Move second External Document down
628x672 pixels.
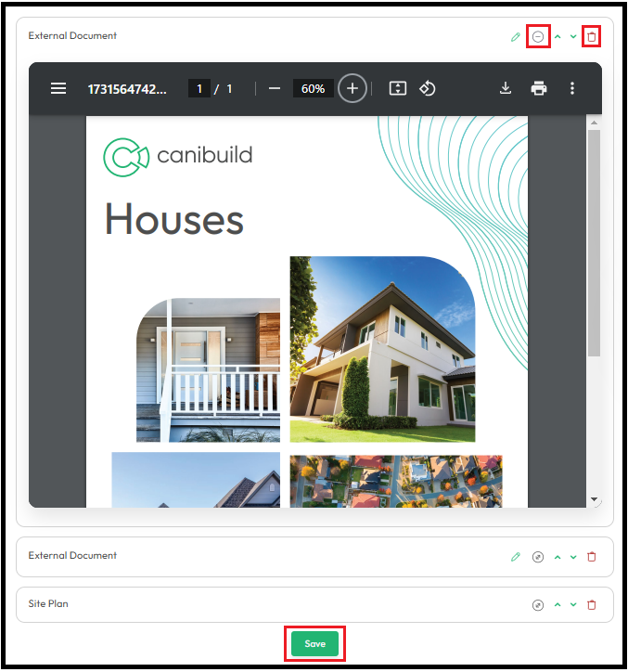coord(573,557)
